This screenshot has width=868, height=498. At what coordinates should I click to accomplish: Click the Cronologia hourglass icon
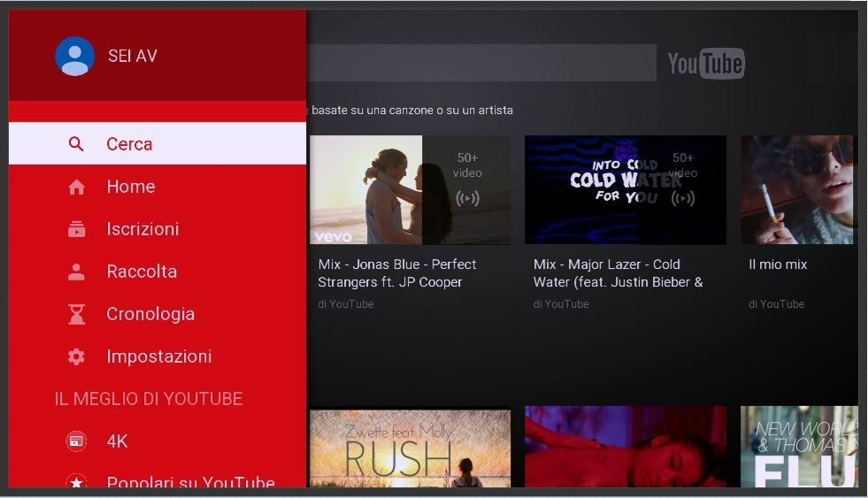coord(76,314)
